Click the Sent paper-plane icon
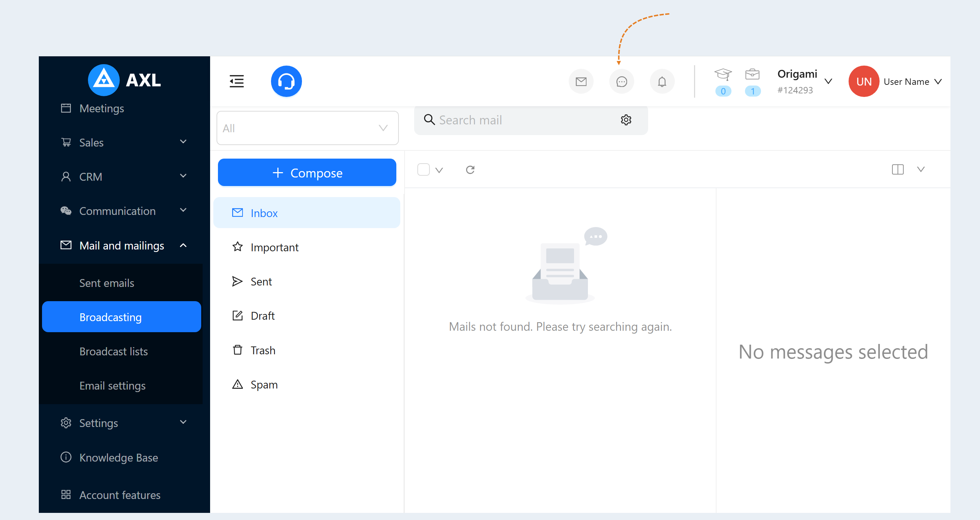Screen dimensions: 980x520 (x=238, y=281)
